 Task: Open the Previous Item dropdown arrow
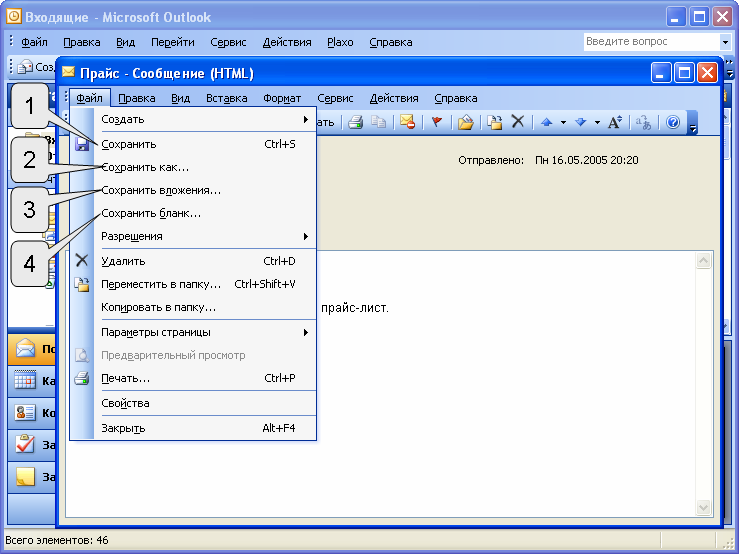(563, 123)
